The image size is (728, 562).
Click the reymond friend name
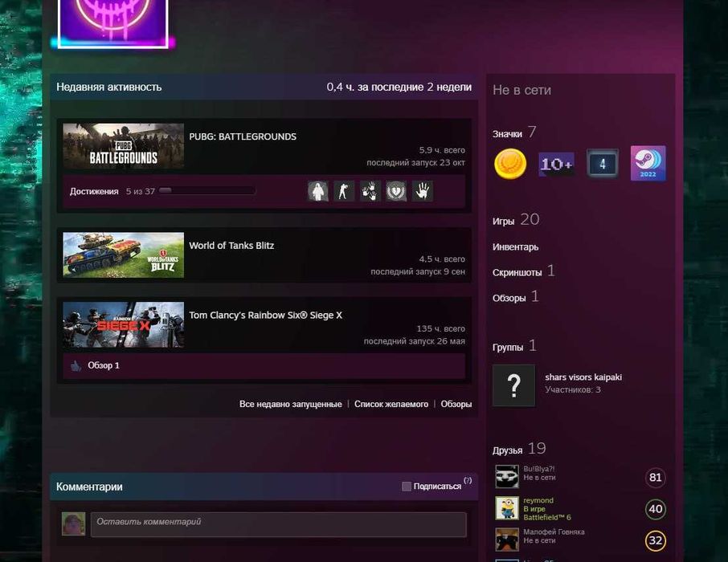click(538, 501)
